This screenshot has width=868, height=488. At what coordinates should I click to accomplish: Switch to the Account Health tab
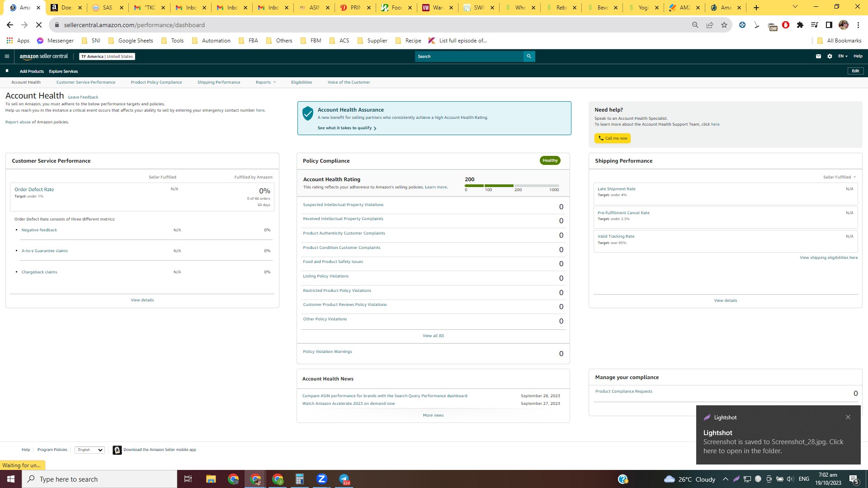[x=26, y=82]
